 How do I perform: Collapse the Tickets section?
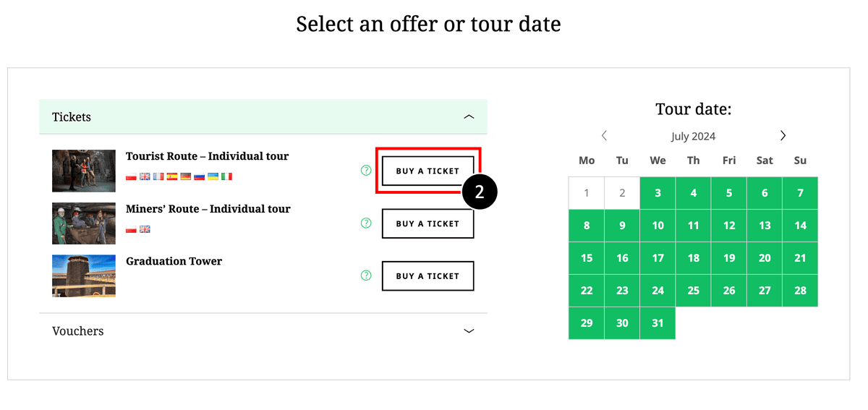coord(469,116)
